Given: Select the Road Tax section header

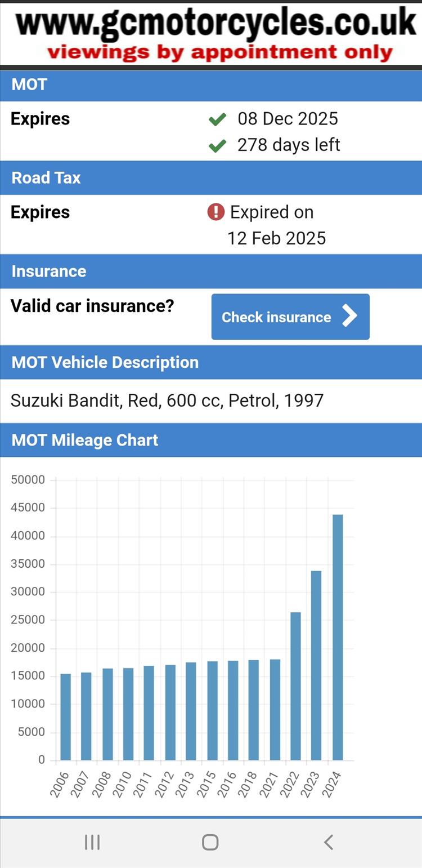Looking at the screenshot, I should click(x=211, y=178).
